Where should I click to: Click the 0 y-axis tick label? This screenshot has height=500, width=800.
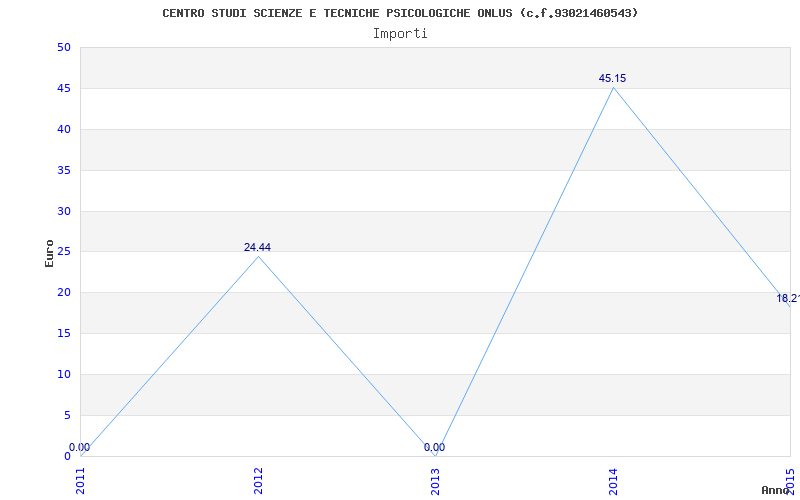(67, 456)
